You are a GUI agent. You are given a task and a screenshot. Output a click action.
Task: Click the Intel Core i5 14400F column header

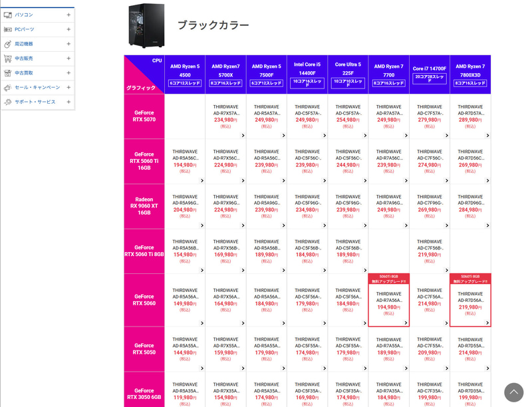(x=307, y=74)
